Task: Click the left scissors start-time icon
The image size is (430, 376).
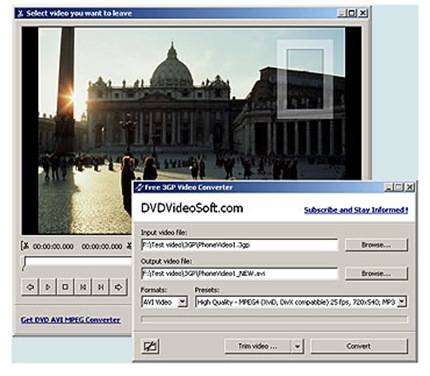Action: click(25, 246)
